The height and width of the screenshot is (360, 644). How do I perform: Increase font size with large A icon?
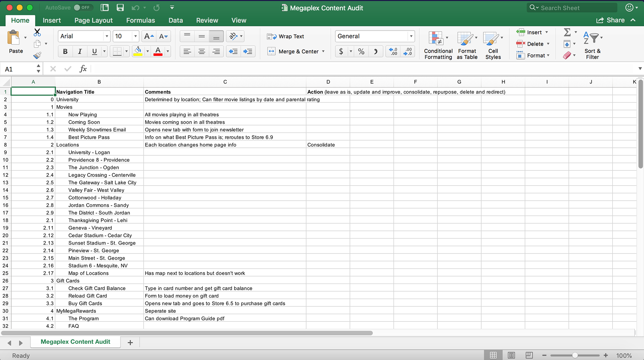(149, 36)
